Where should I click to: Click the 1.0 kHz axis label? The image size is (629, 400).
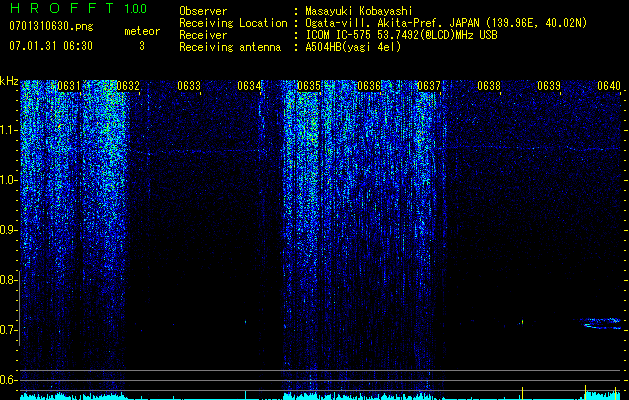(9, 180)
